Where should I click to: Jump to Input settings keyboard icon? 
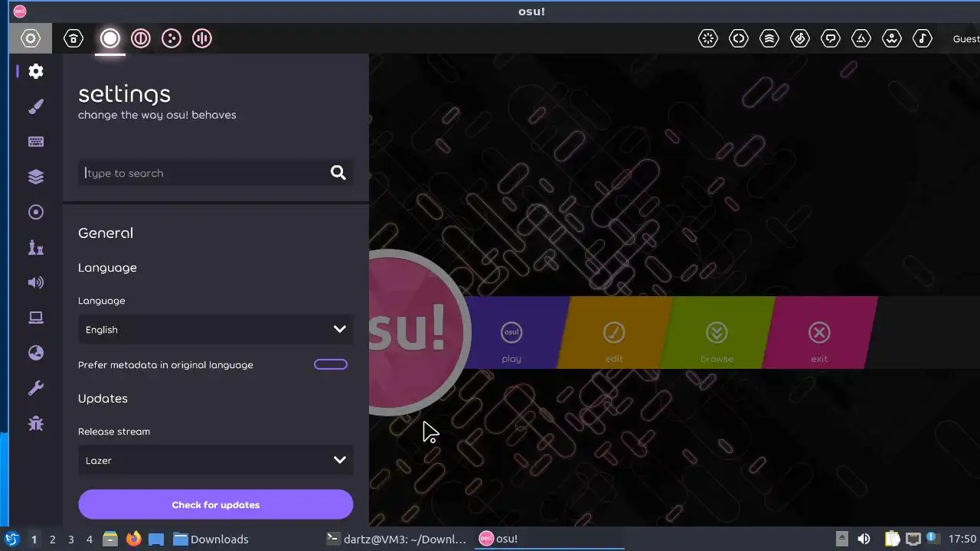pyautogui.click(x=36, y=142)
